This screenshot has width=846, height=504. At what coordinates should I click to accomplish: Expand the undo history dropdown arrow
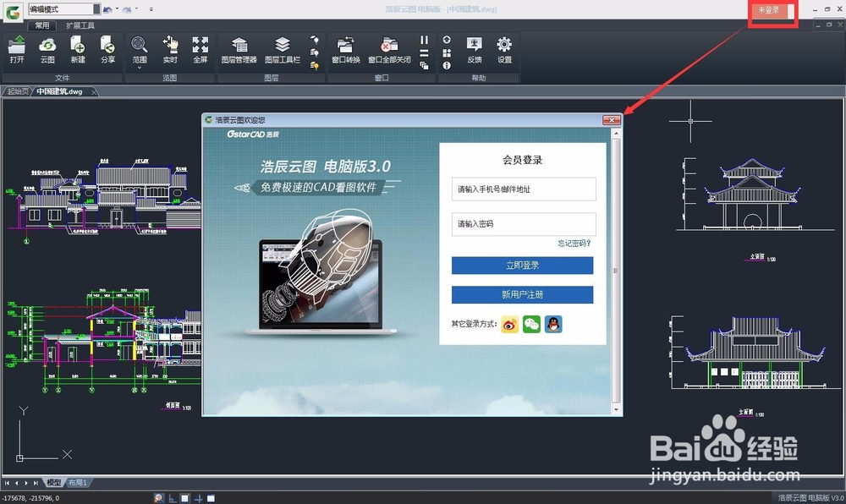coord(117,9)
